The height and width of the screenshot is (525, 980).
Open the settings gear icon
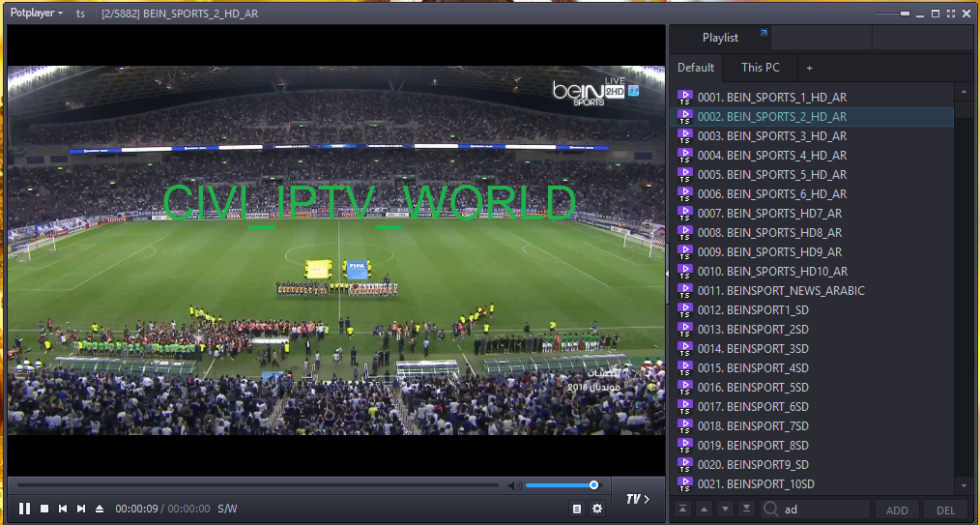597,509
